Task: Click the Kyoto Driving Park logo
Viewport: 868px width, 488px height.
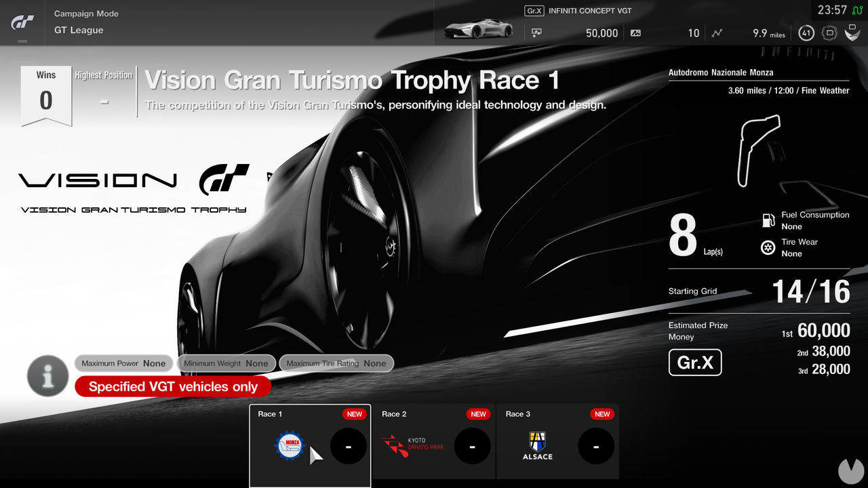Action: [x=412, y=446]
